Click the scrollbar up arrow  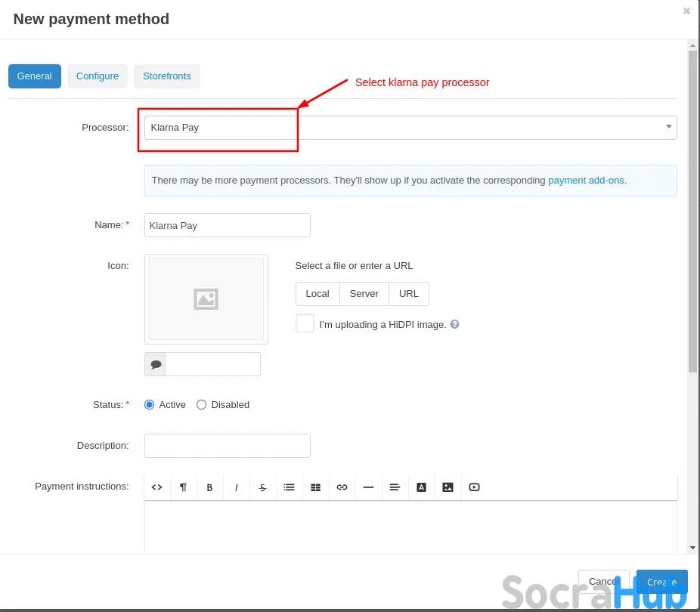(692, 45)
